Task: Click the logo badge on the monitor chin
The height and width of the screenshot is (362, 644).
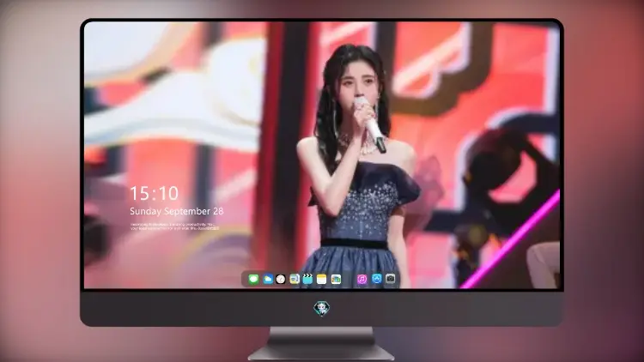Action: click(x=322, y=308)
